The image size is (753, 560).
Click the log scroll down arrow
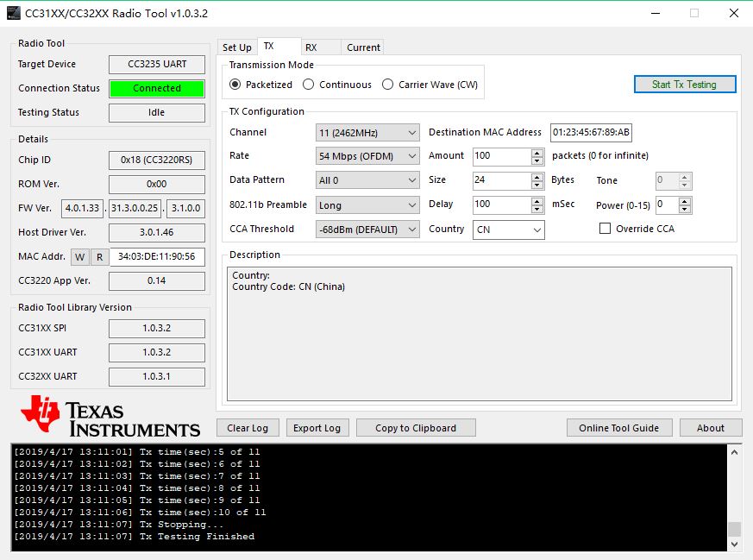pyautogui.click(x=734, y=544)
